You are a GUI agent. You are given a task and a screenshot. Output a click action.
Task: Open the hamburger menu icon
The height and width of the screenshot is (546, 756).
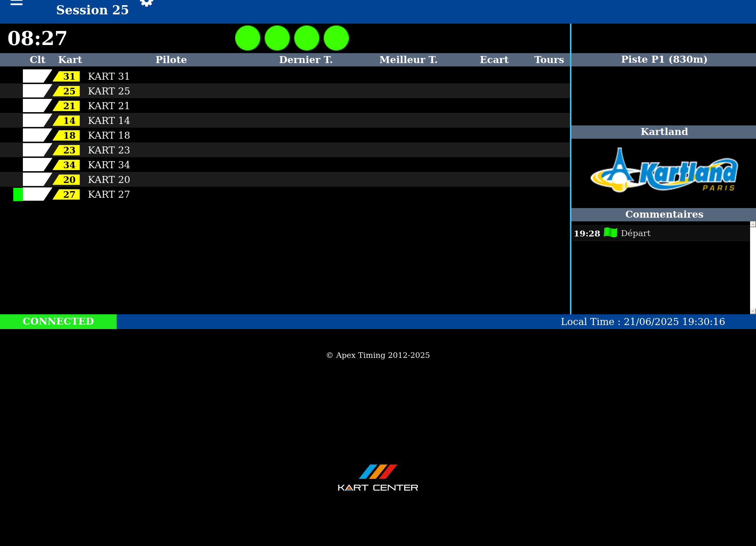pyautogui.click(x=17, y=3)
